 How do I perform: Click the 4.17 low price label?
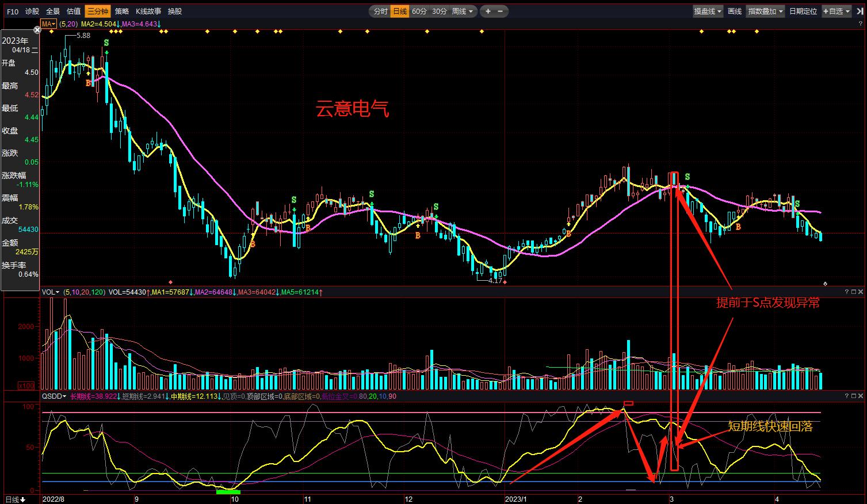(x=495, y=281)
